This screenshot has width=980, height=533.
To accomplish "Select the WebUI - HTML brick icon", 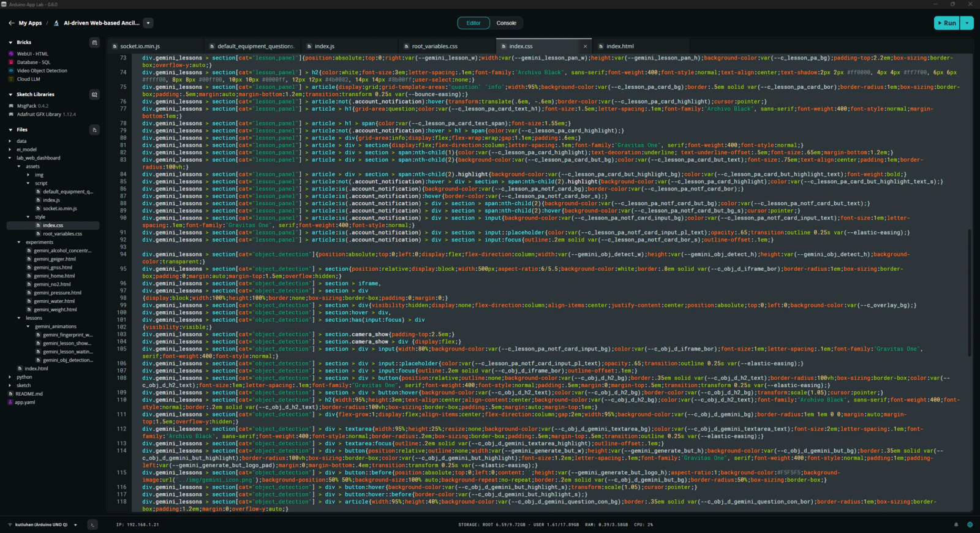I will [x=11, y=54].
